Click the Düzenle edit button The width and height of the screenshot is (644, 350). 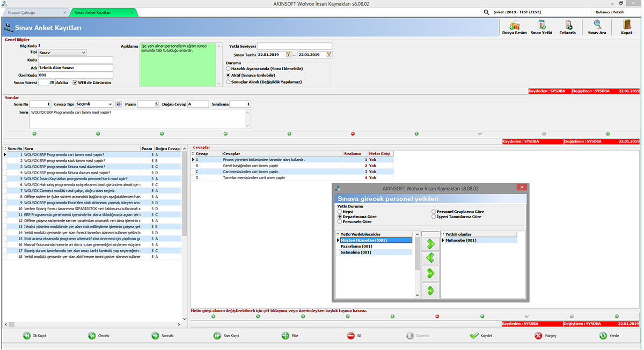417,336
